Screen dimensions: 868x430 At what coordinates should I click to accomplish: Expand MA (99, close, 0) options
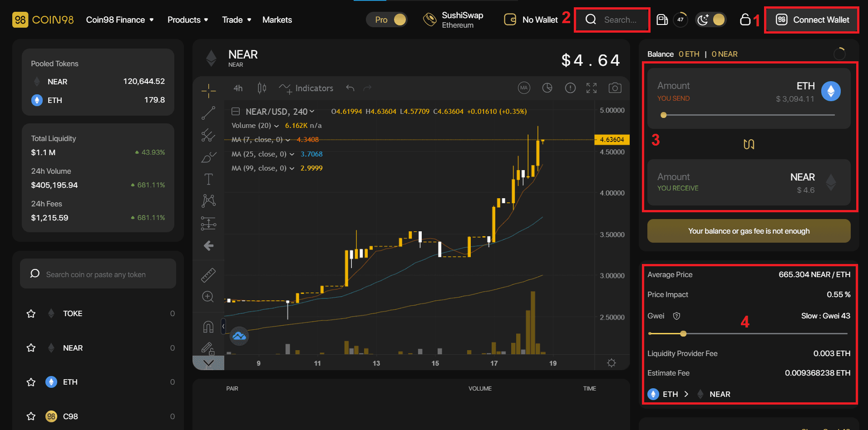click(292, 168)
